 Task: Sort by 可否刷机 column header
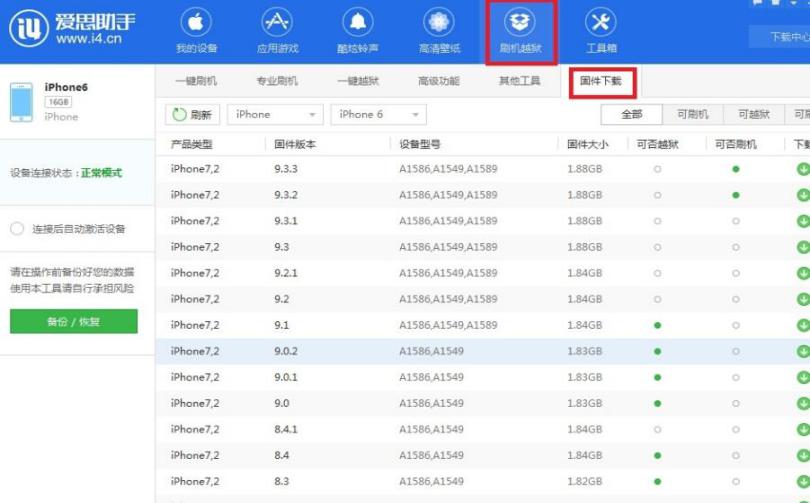pyautogui.click(x=736, y=145)
